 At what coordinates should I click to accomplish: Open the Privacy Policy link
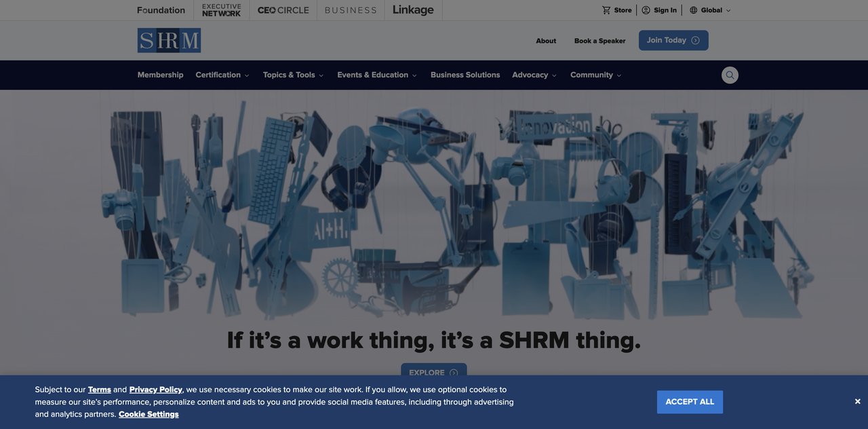pos(156,390)
